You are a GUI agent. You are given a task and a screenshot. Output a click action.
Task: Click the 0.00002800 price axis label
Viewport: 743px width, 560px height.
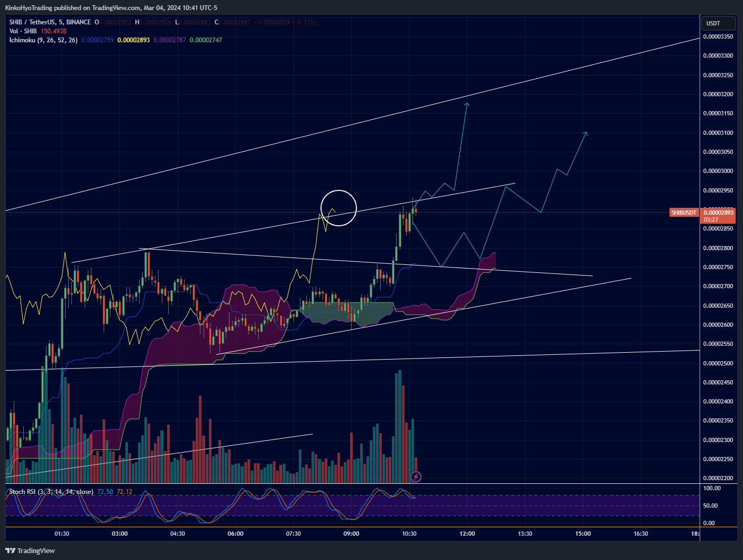coord(718,248)
